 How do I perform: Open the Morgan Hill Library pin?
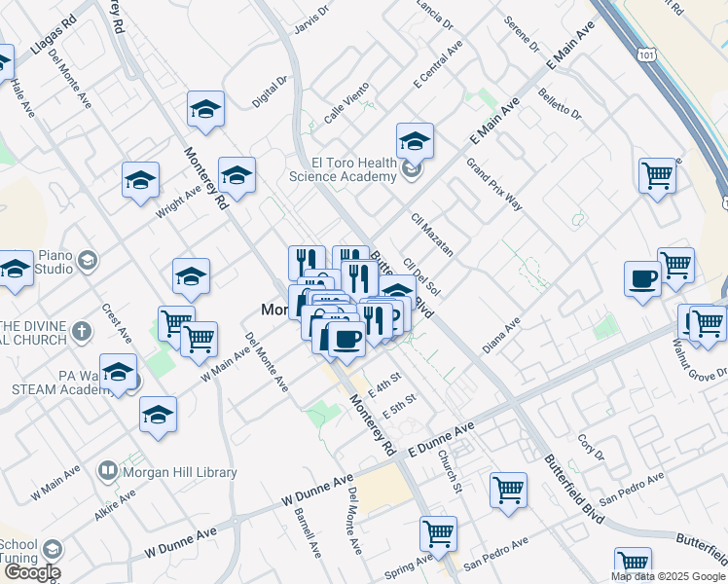coord(108,471)
